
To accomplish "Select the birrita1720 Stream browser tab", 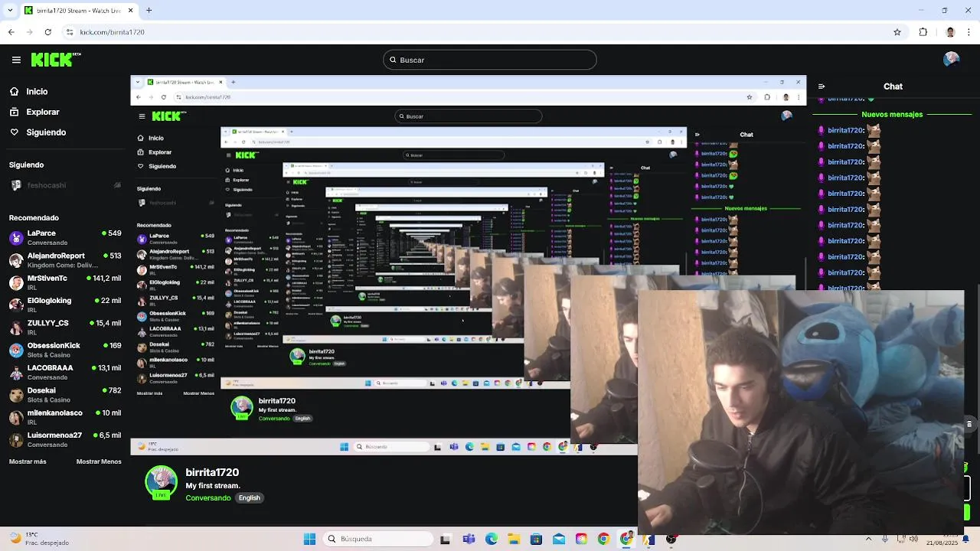I will 79,11.
